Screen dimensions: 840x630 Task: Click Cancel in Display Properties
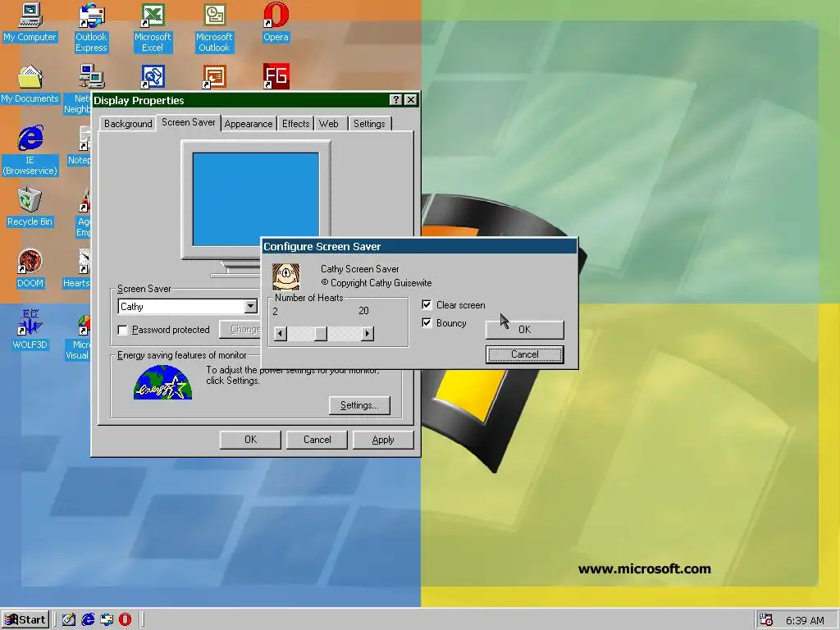pyautogui.click(x=317, y=440)
